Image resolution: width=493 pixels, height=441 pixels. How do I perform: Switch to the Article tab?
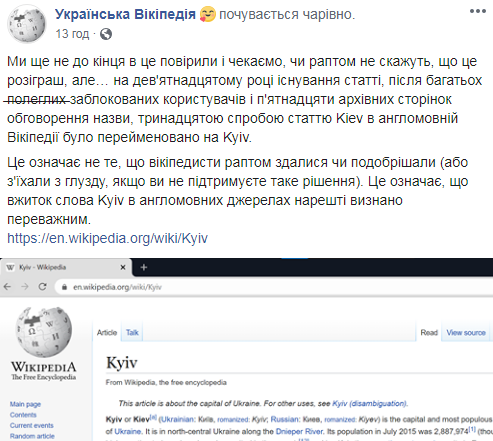click(x=107, y=332)
